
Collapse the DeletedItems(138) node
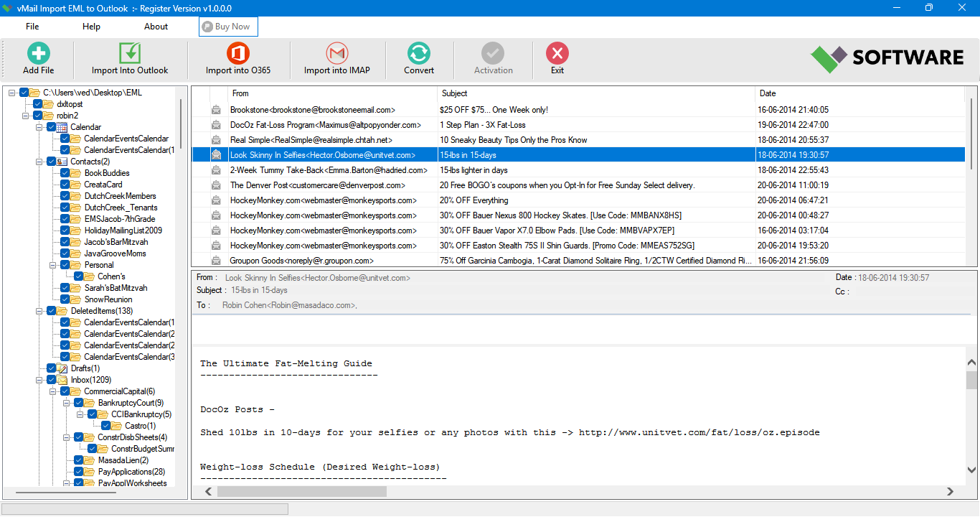coord(39,311)
